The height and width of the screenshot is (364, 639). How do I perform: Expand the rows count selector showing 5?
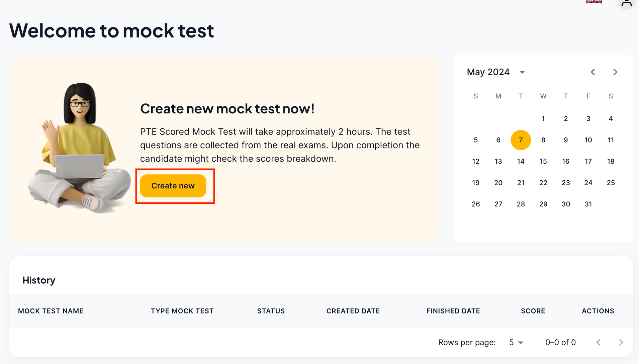point(516,342)
